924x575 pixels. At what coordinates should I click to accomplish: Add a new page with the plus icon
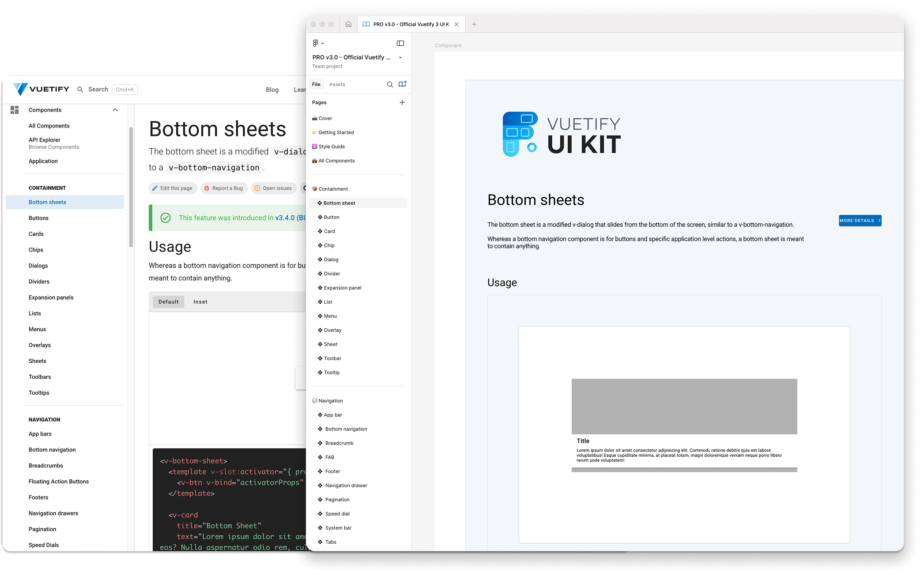point(402,102)
